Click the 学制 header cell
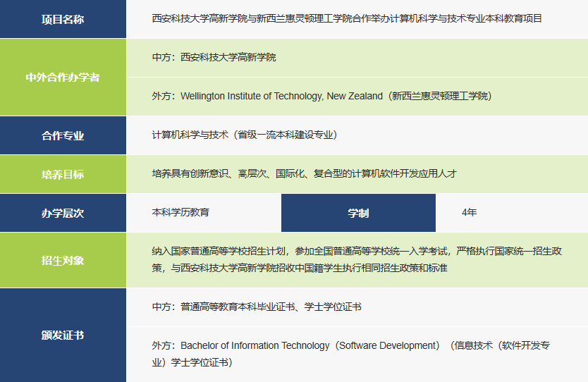This screenshot has height=382, width=588. coord(358,213)
